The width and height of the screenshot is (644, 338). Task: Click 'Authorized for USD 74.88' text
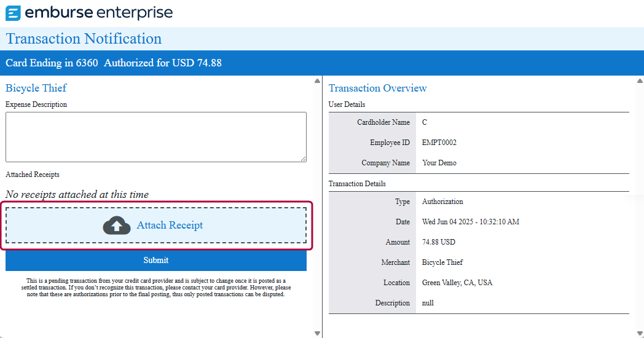[163, 63]
